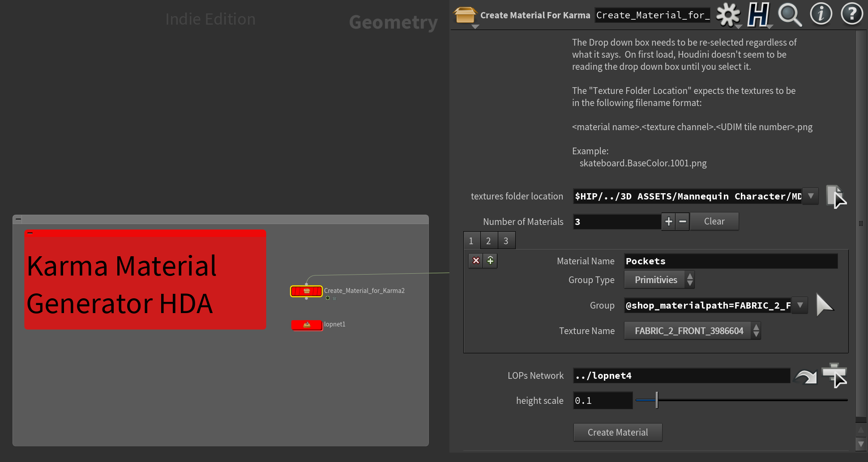The width and height of the screenshot is (868, 462).
Task: Click the Create Material For Karma node-type icon
Action: [465, 15]
